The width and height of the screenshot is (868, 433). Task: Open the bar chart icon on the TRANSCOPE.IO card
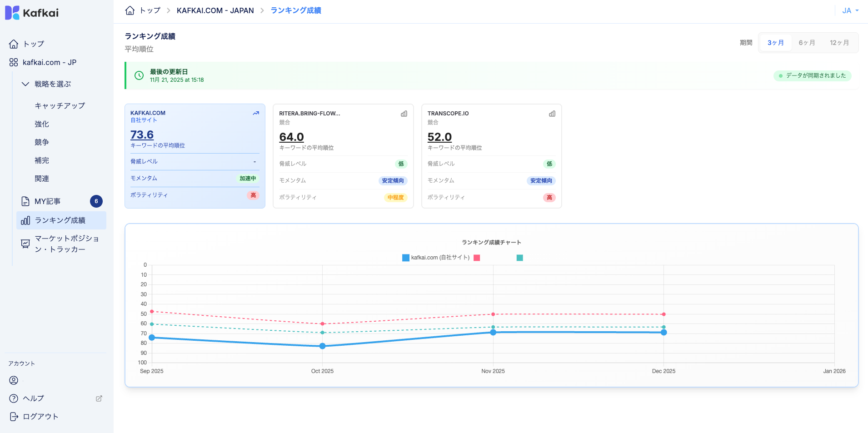click(552, 114)
